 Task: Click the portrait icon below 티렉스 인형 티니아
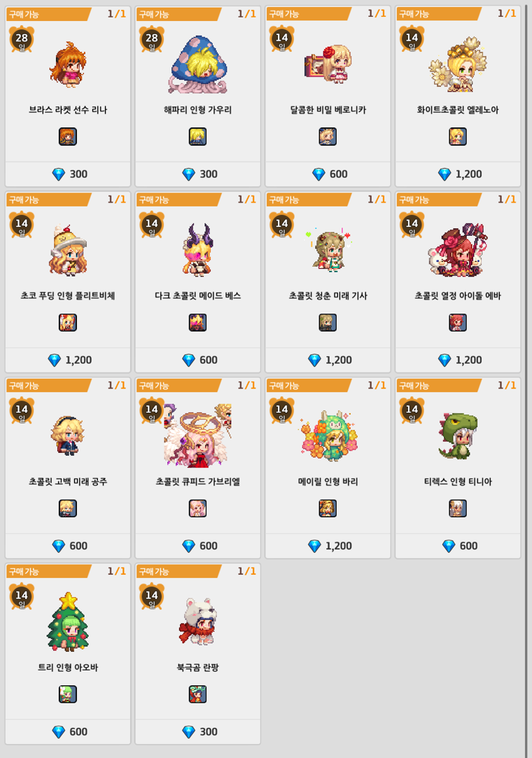point(458,509)
